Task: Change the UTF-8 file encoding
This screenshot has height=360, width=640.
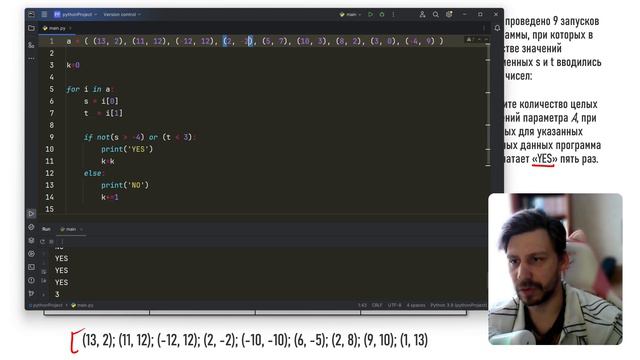Action: [394, 305]
